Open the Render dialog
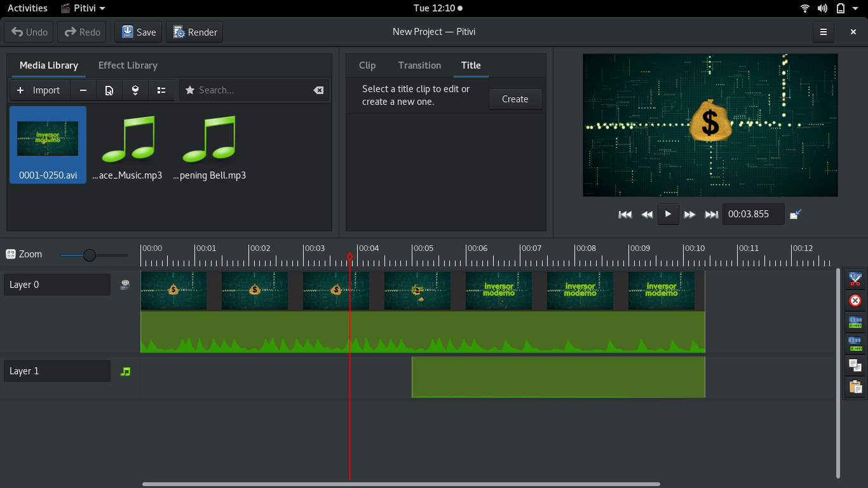Image resolution: width=868 pixels, height=488 pixels. [x=194, y=32]
